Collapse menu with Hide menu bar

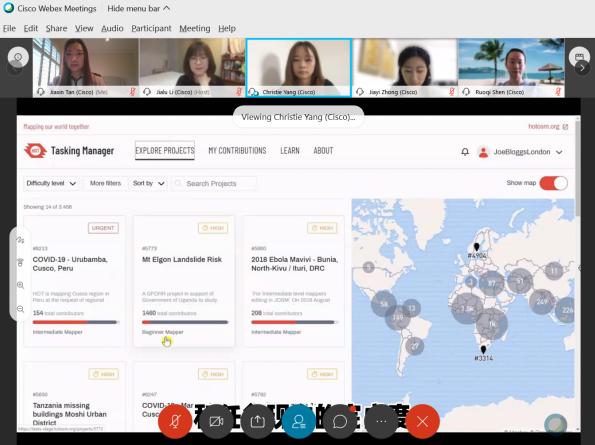coord(139,8)
